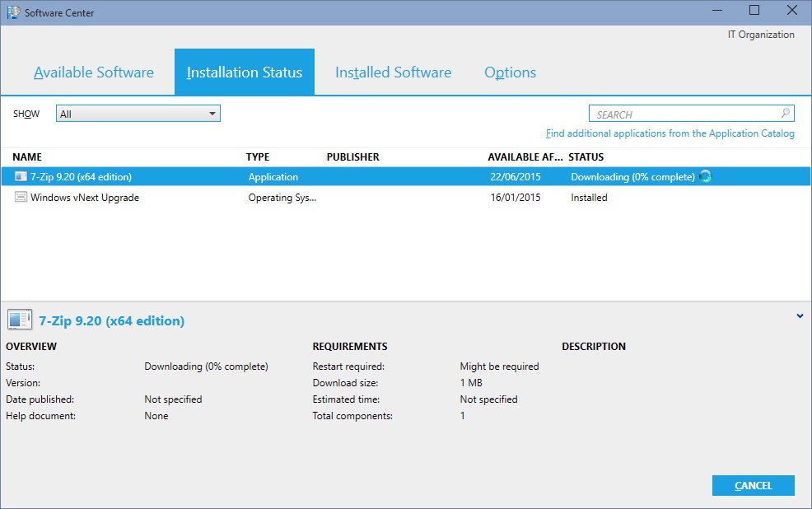Open the Application Catalog link

(670, 133)
